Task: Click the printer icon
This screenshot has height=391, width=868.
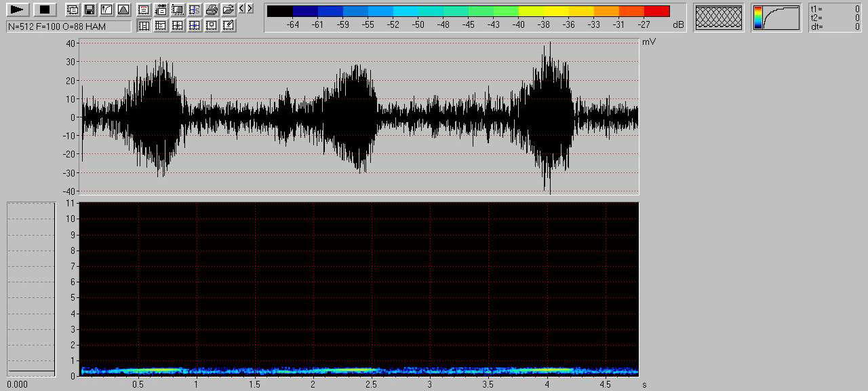Action: [212, 10]
